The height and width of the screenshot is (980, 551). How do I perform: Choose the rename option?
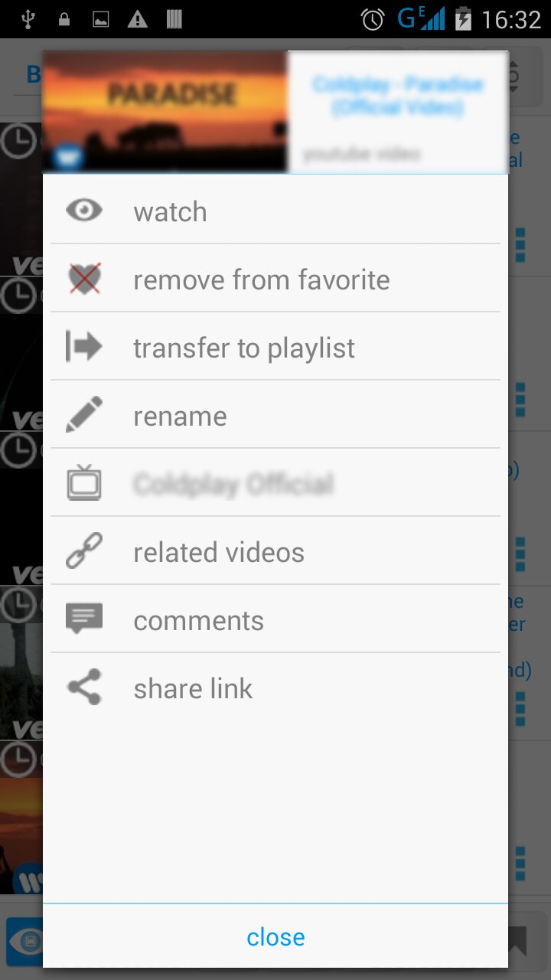[x=275, y=415]
